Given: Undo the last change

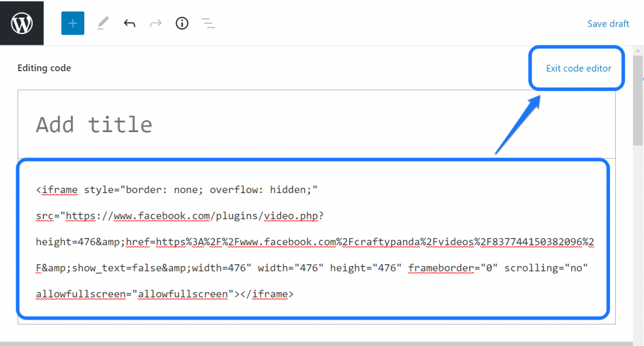Looking at the screenshot, I should click(x=130, y=23).
